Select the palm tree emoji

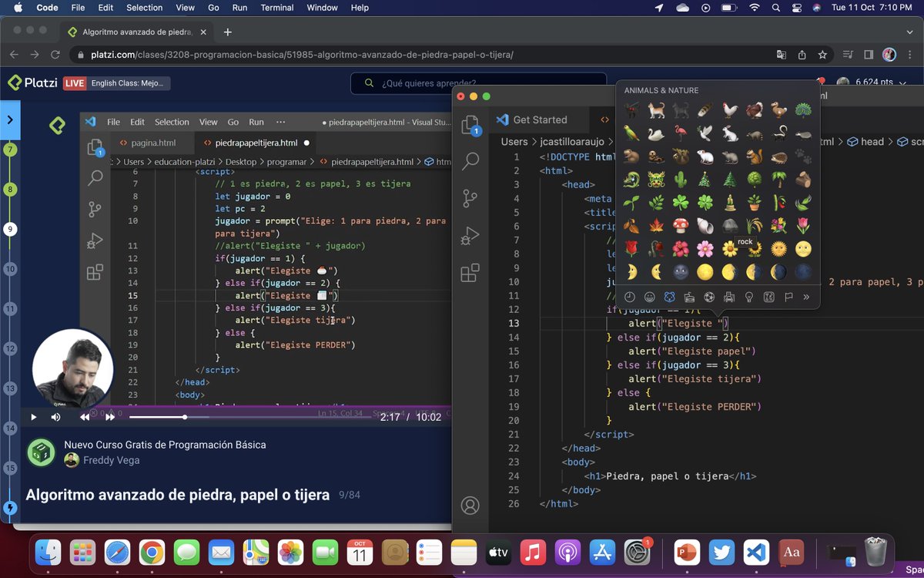(x=778, y=180)
